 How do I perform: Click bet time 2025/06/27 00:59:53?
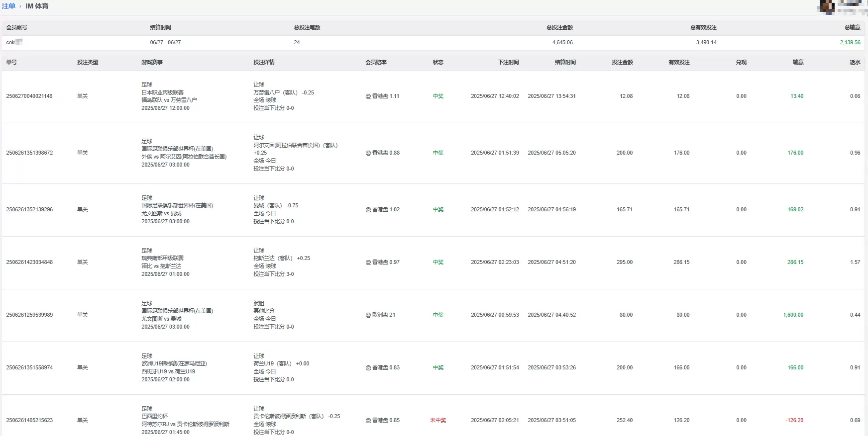pos(495,315)
